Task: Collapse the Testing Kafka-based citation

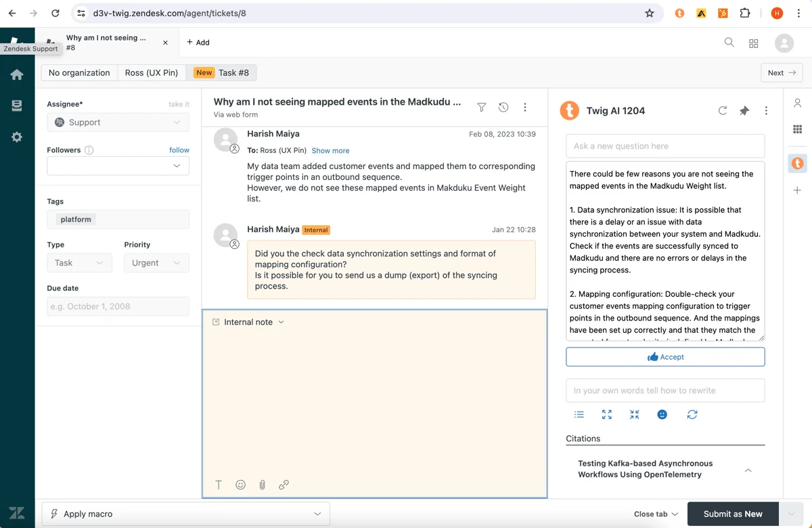Action: click(748, 470)
